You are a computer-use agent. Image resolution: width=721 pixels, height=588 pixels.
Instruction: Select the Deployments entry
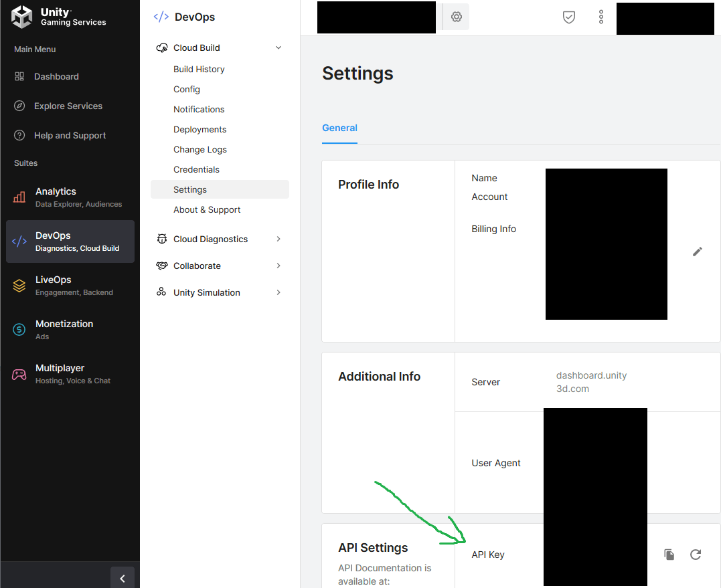pyautogui.click(x=198, y=129)
